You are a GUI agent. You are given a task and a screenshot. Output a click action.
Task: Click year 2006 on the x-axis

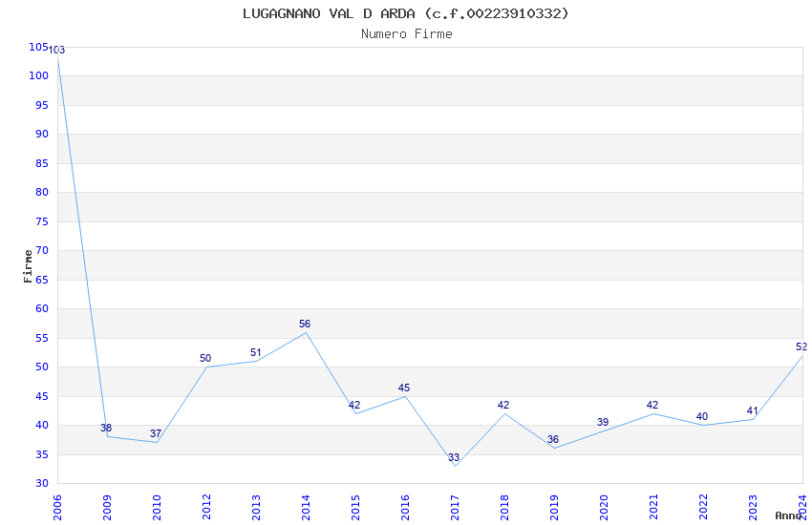click(x=57, y=508)
